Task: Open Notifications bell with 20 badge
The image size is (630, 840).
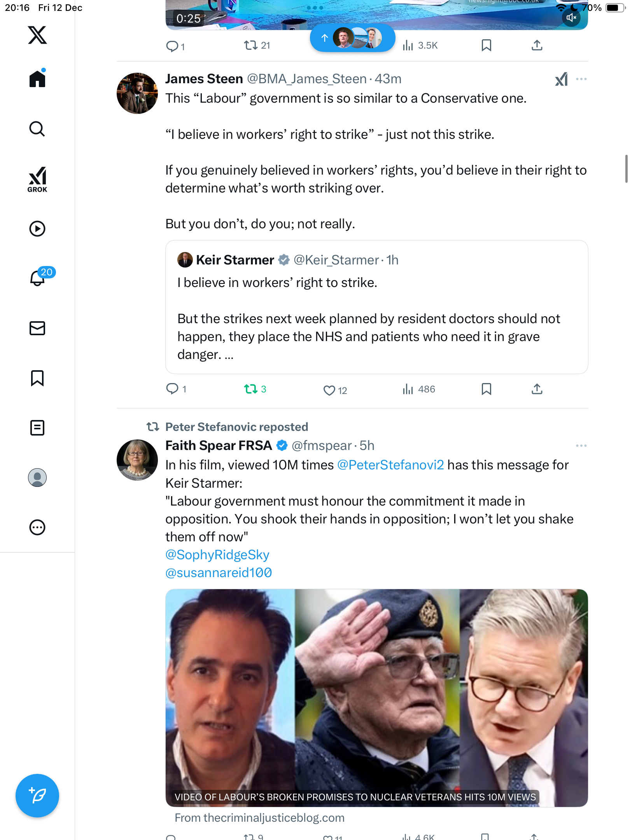Action: click(37, 278)
